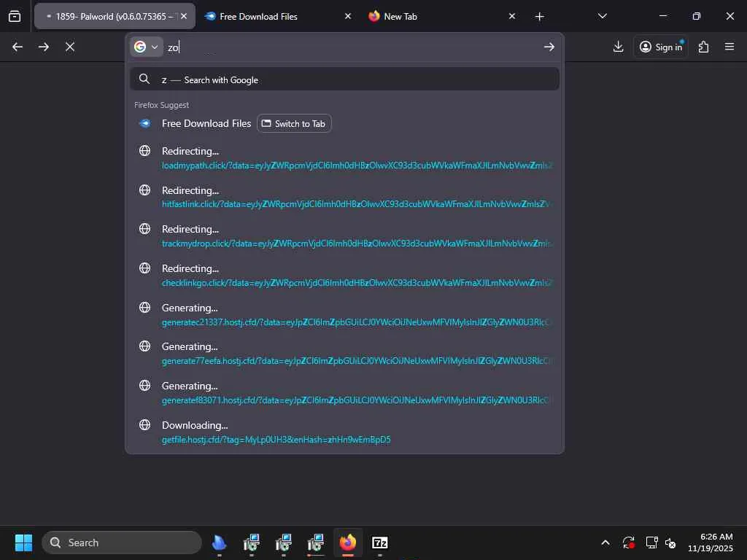Image resolution: width=747 pixels, height=560 pixels.
Task: Go back to the previous page
Action: [x=18, y=47]
